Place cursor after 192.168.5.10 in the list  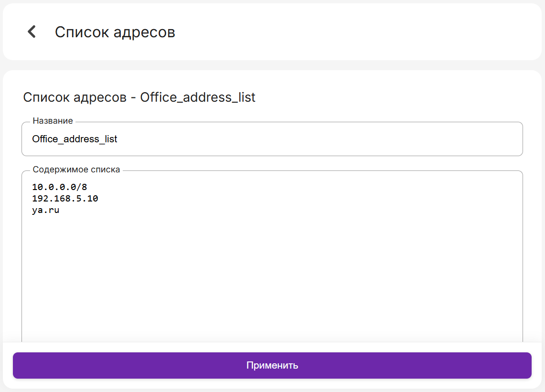tap(99, 198)
